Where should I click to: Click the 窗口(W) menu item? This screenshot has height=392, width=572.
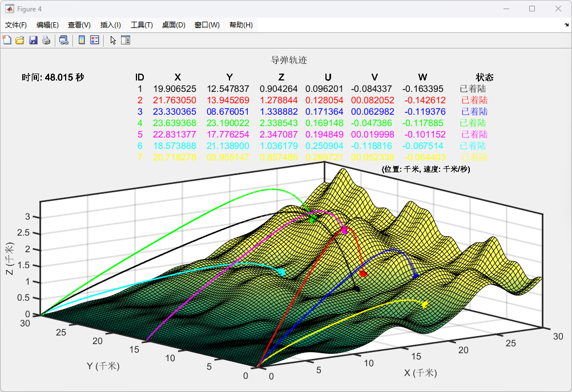click(207, 25)
